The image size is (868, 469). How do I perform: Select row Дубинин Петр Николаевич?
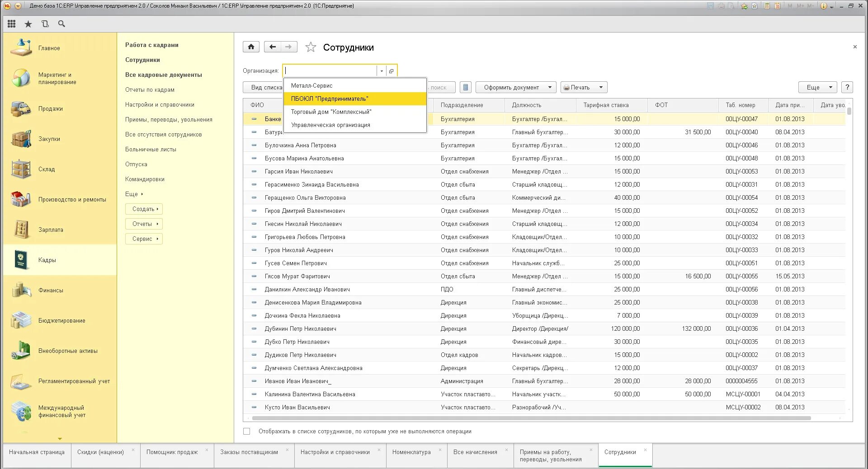click(544, 329)
